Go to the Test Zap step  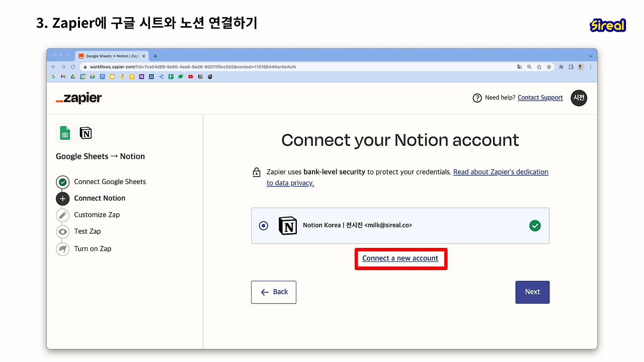tap(78, 232)
